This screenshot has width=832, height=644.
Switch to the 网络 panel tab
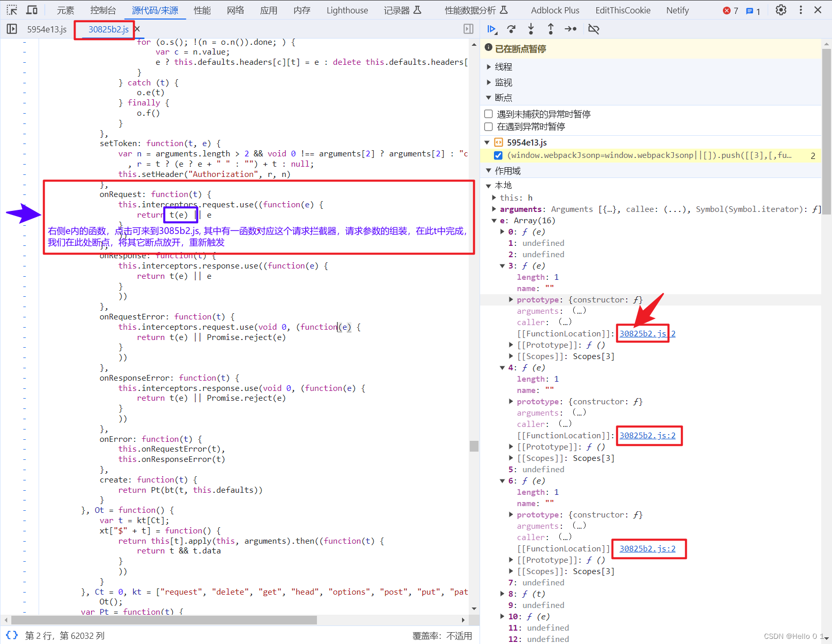235,10
